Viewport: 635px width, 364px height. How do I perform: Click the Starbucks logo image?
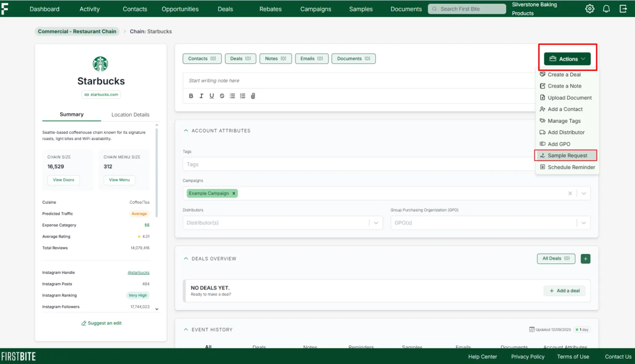tap(100, 64)
